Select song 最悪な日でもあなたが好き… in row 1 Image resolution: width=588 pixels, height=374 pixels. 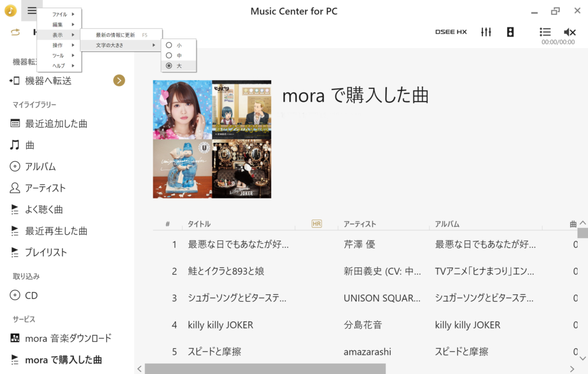pyautogui.click(x=238, y=244)
